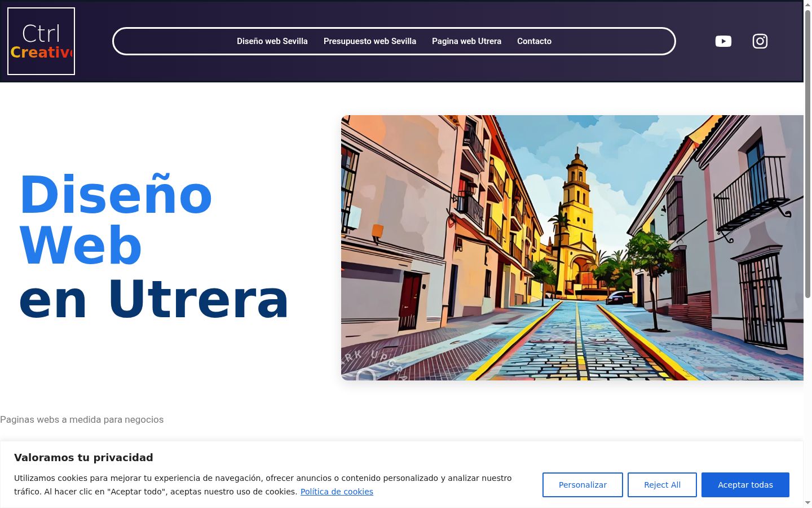Click the Ctrl Creative logo
The image size is (812, 508).
(x=41, y=41)
